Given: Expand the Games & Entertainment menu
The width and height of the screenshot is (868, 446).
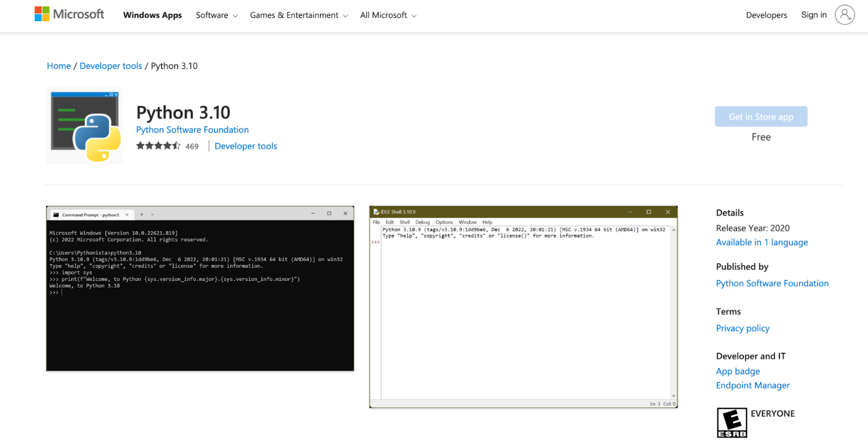Looking at the screenshot, I should pos(299,15).
